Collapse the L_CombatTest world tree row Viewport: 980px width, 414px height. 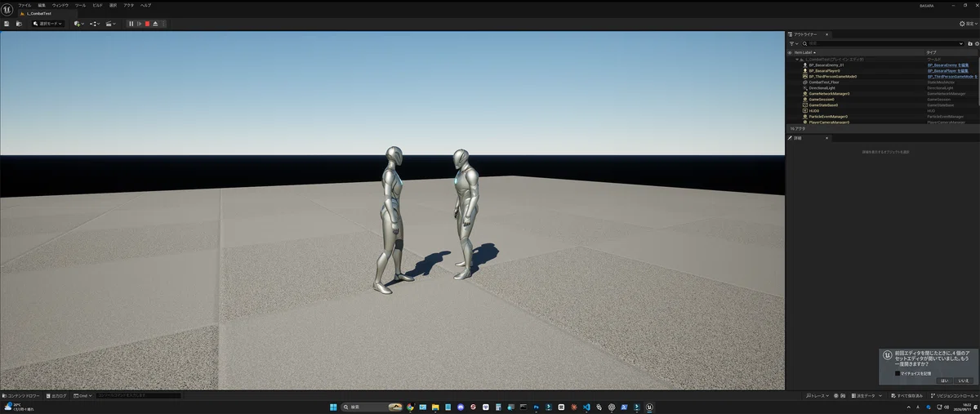click(x=797, y=60)
